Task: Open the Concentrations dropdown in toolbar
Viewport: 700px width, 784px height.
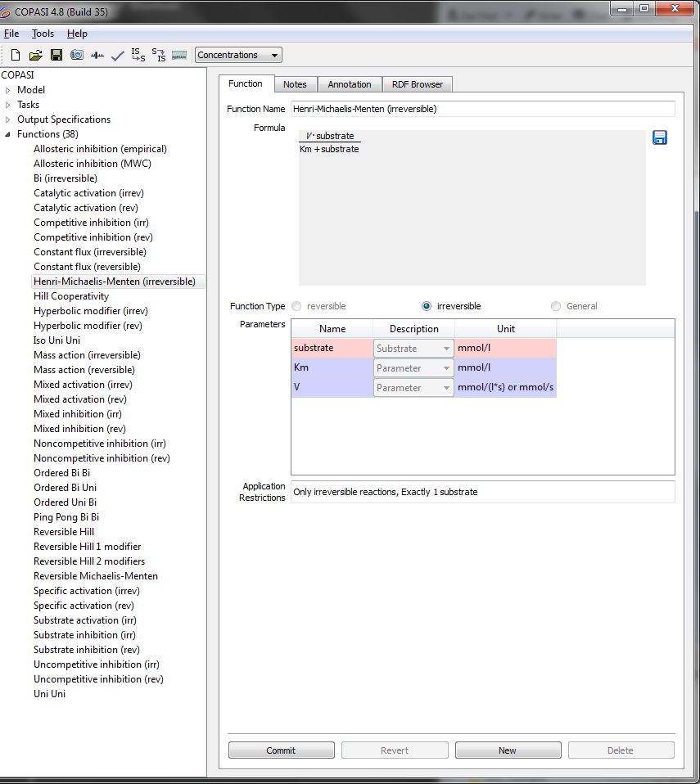Action: pos(238,55)
